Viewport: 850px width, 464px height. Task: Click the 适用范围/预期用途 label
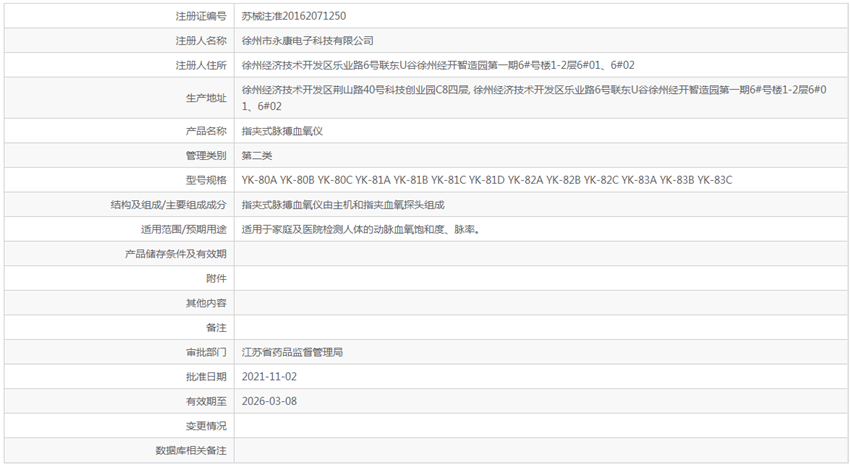184,229
